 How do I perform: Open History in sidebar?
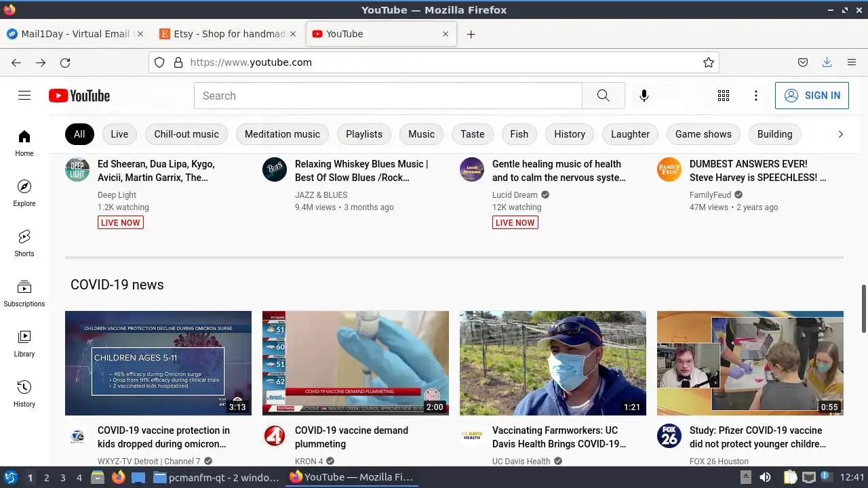24,394
